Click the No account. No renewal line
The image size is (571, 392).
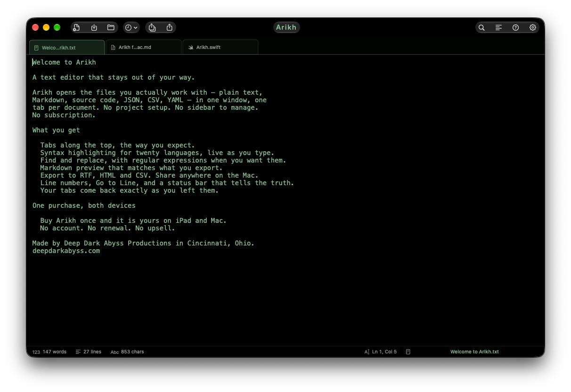[107, 228]
